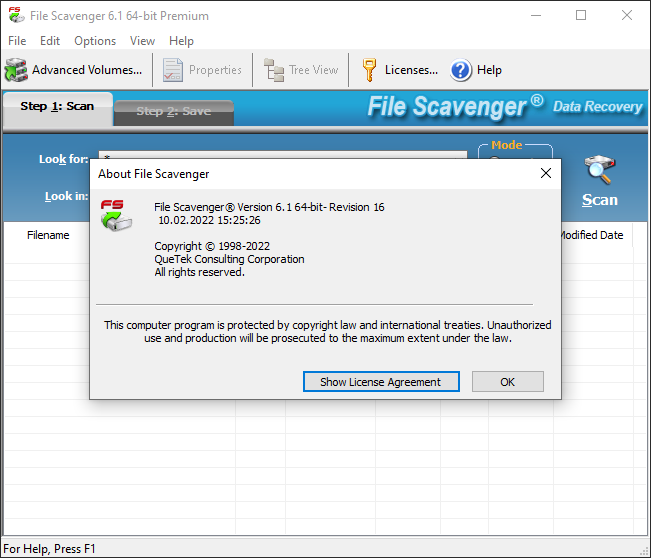
Task: Click the Scan label link
Action: point(600,200)
